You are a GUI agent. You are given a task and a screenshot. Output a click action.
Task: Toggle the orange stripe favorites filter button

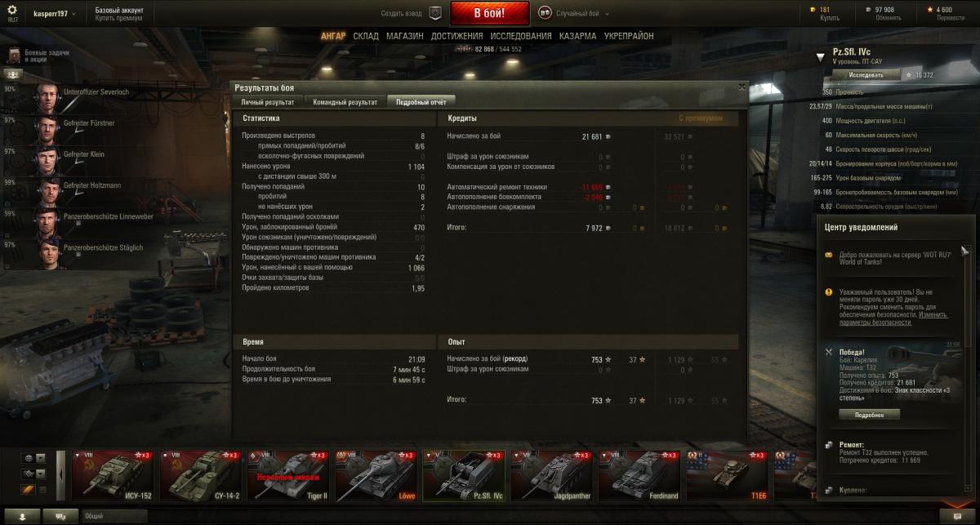coord(28,490)
